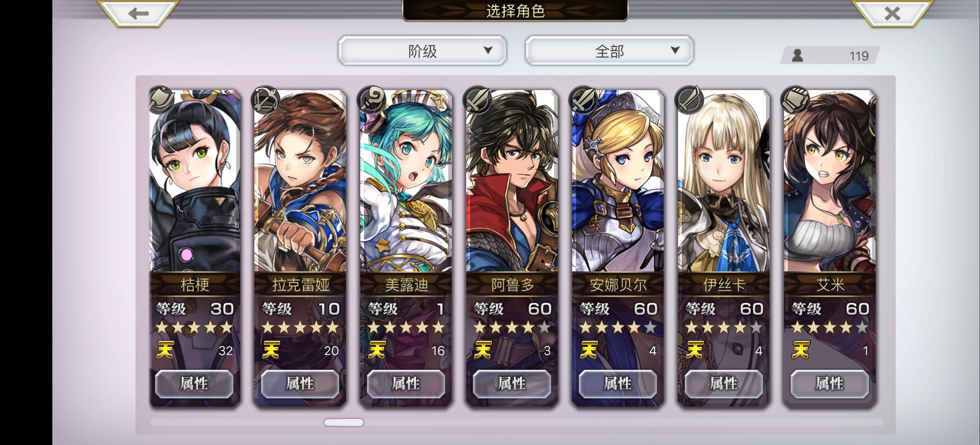This screenshot has width=980, height=445.
Task: Close the character selection screen
Action: click(892, 13)
